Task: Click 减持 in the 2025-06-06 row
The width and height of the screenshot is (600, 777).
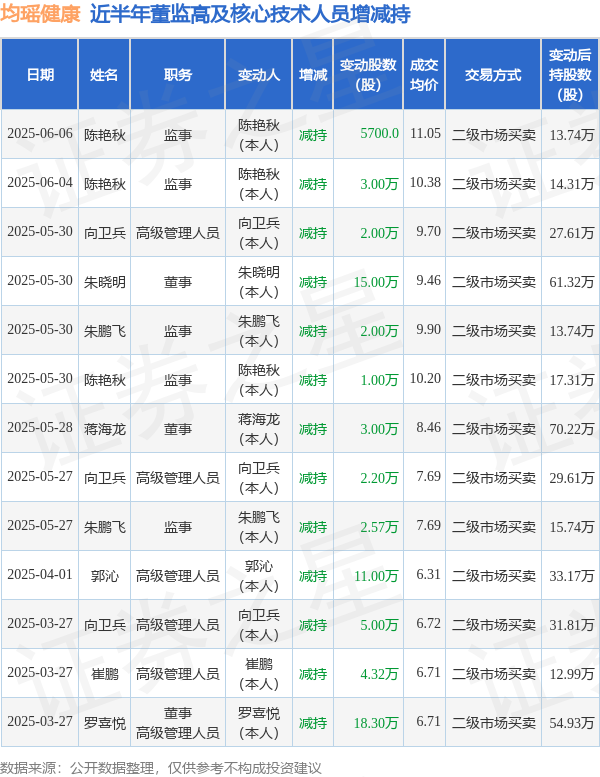Action: pyautogui.click(x=313, y=135)
